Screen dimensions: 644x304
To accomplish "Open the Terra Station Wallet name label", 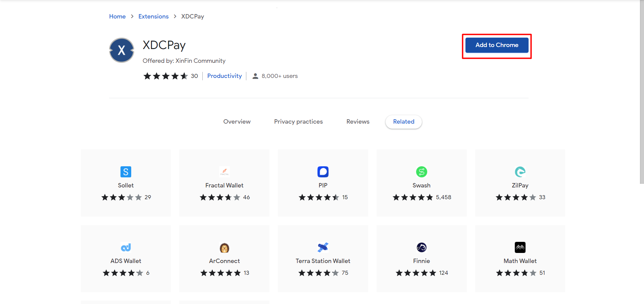I will coord(323,261).
